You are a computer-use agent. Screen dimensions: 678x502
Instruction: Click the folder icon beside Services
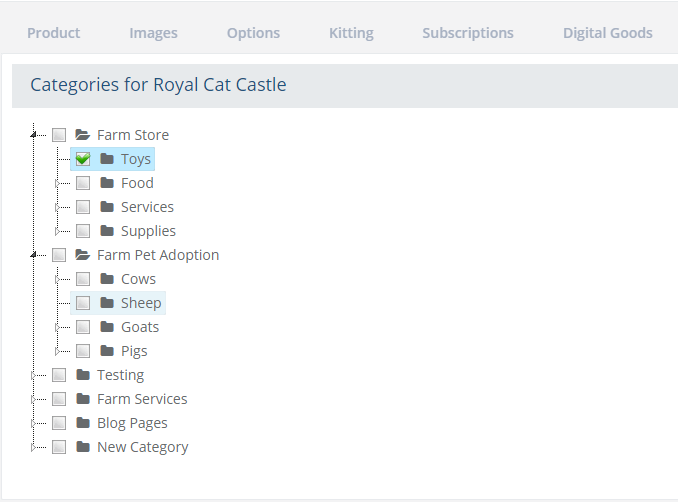coord(107,207)
